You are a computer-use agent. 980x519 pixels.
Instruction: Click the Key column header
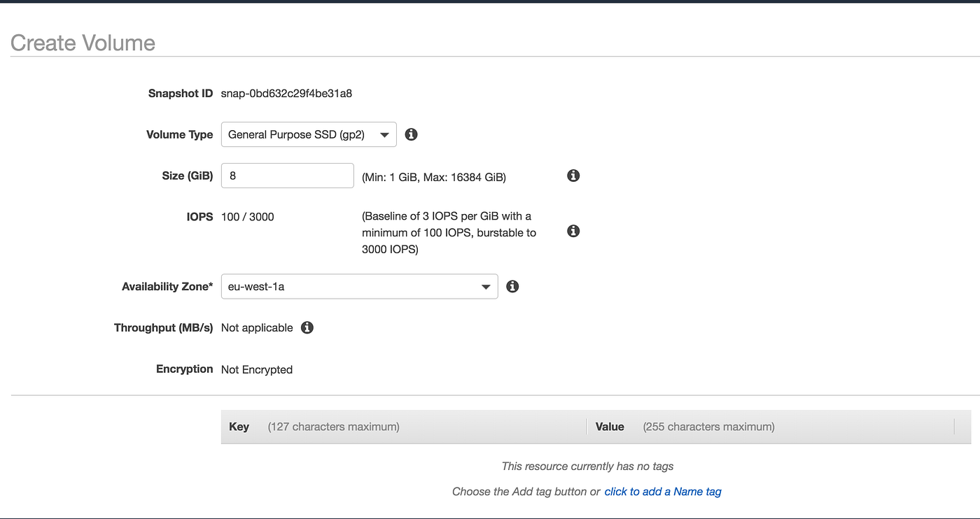click(239, 427)
